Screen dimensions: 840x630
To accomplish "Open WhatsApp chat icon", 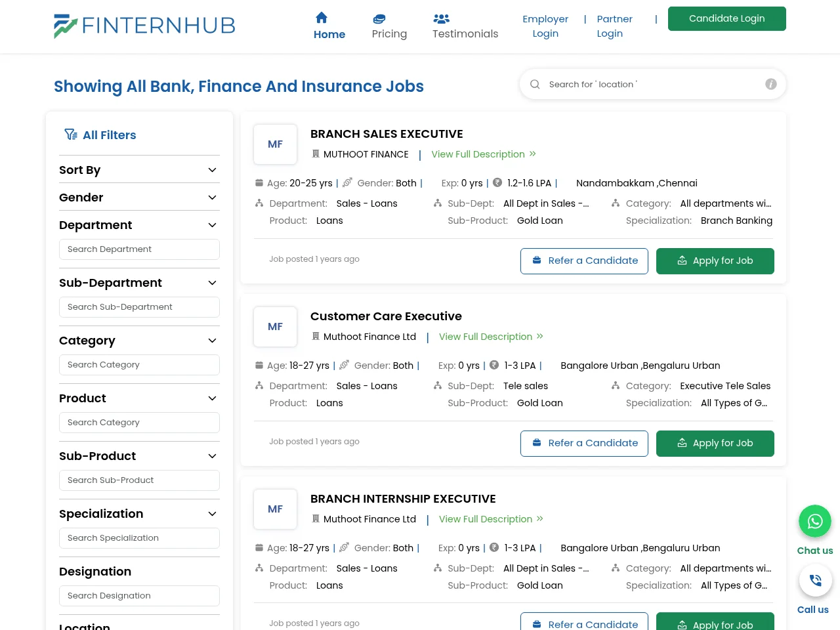I will (815, 521).
